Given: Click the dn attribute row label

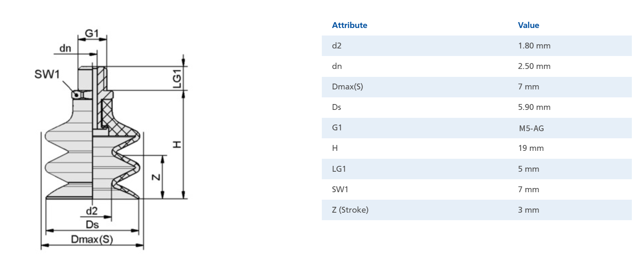Looking at the screenshot, I should click(337, 66).
